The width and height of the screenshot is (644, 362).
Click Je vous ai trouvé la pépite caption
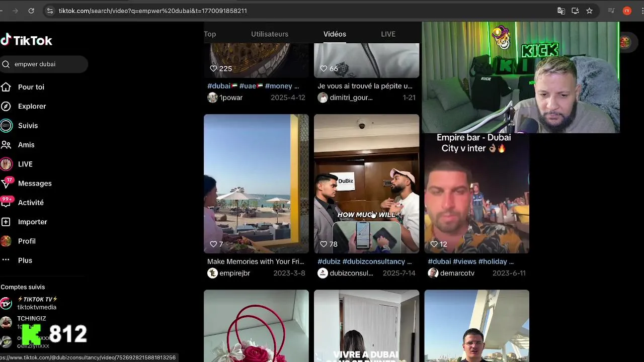point(365,86)
